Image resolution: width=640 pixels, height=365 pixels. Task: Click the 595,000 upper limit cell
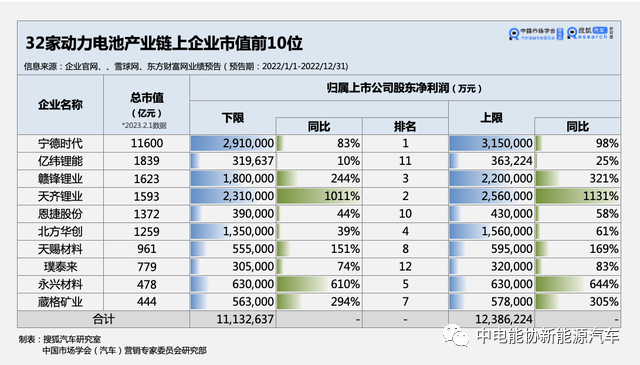click(491, 249)
